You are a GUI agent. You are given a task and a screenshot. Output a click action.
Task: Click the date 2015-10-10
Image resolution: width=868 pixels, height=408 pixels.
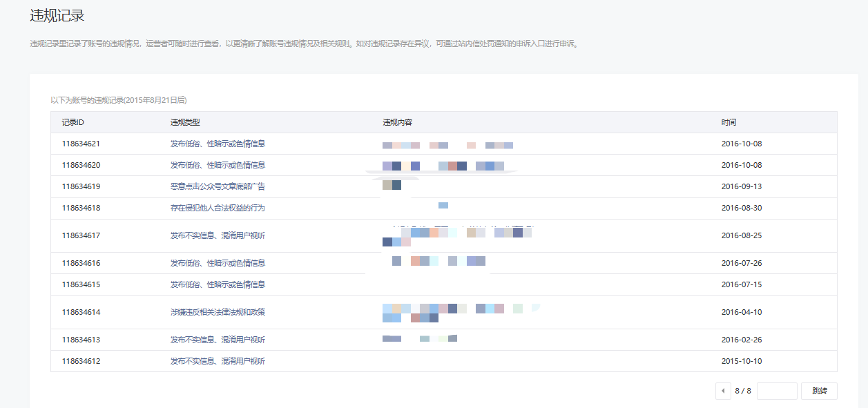coord(741,361)
